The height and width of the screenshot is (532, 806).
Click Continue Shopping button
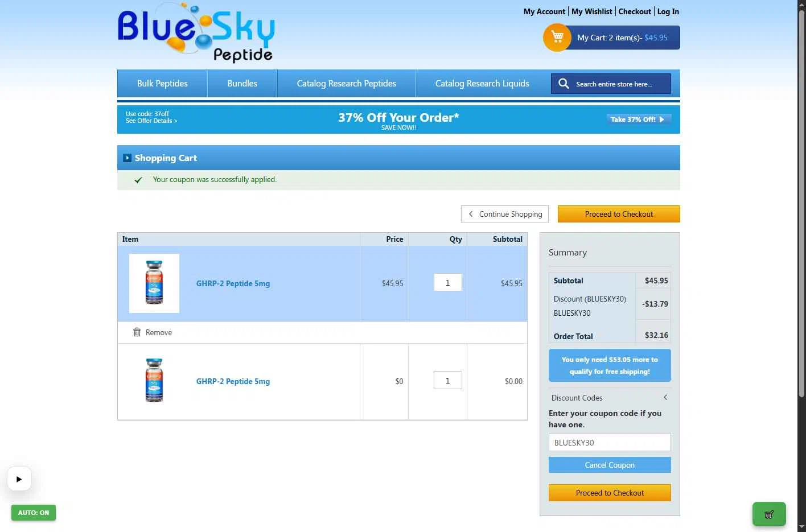(505, 214)
